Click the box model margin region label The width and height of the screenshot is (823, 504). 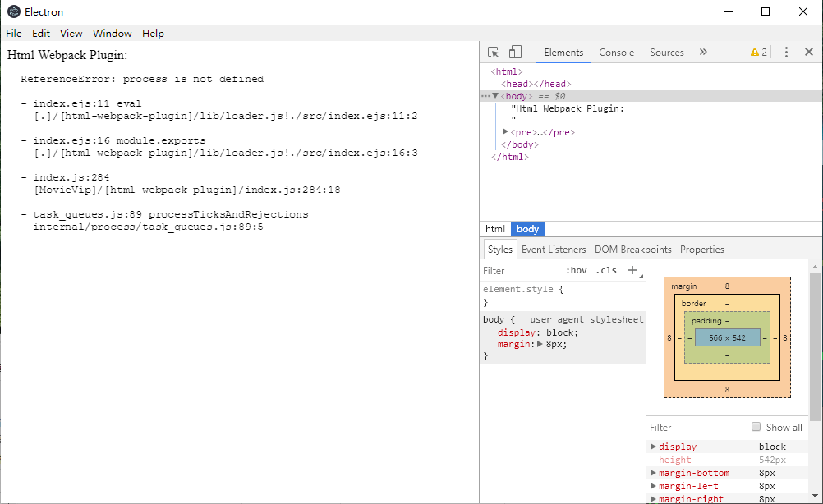click(684, 286)
